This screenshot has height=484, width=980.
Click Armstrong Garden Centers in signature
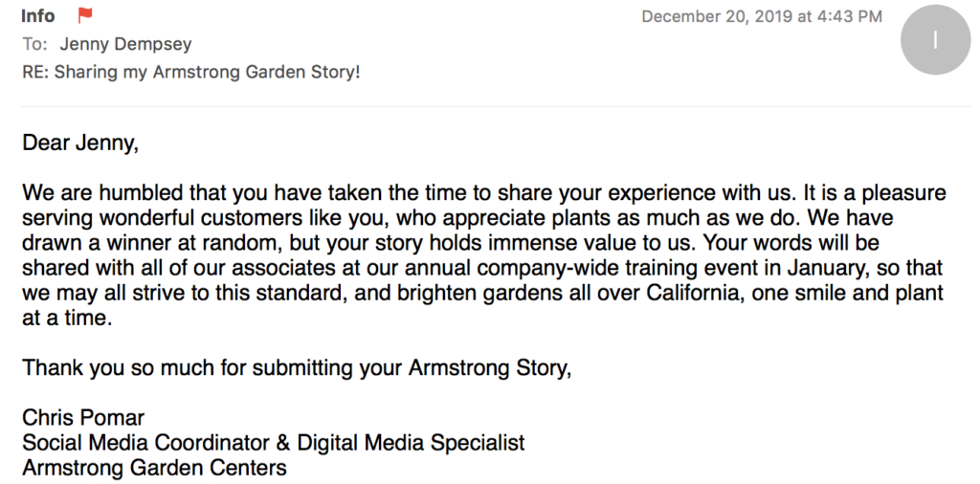[154, 467]
